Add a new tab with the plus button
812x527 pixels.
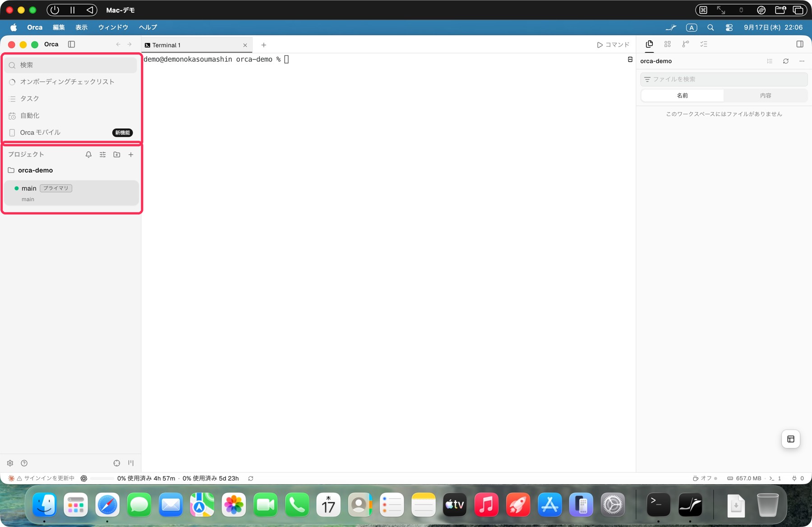coord(264,45)
